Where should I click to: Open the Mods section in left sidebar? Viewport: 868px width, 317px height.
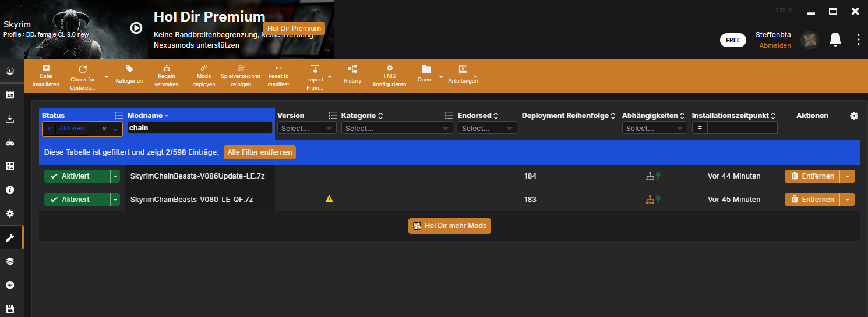click(x=10, y=237)
